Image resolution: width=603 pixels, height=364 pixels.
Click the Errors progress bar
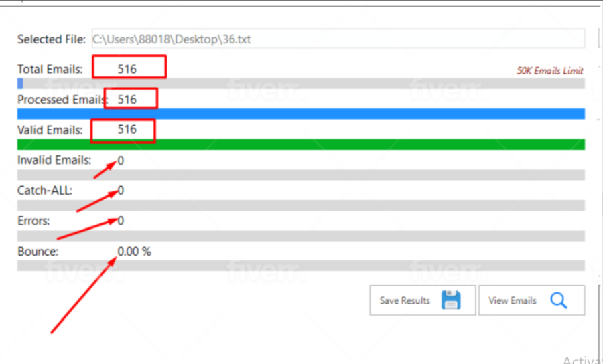(x=301, y=236)
